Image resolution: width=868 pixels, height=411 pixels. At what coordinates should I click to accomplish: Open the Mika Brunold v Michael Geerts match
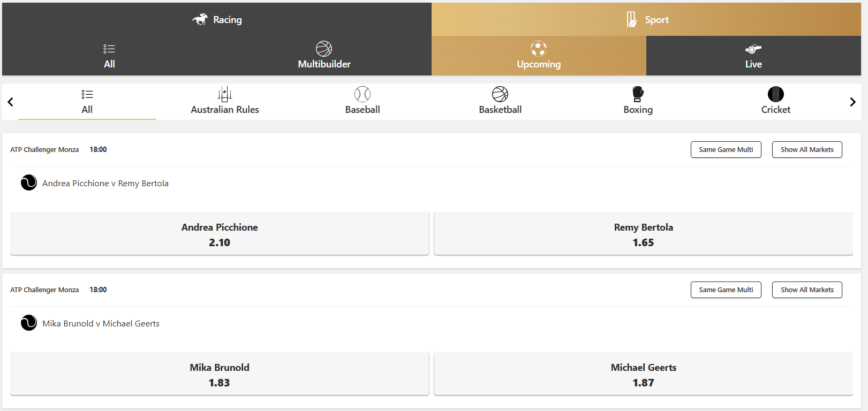101,324
